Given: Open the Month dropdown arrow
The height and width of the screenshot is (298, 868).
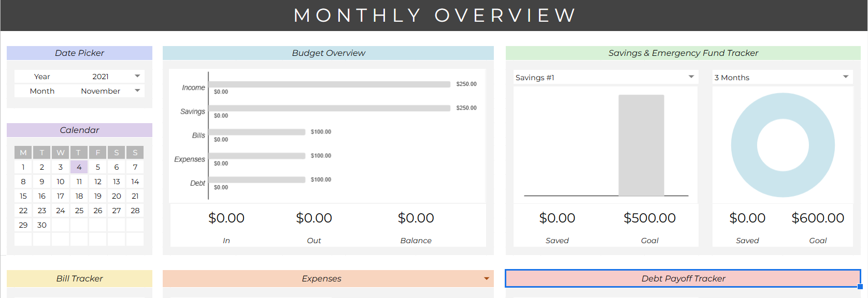Looking at the screenshot, I should (137, 91).
